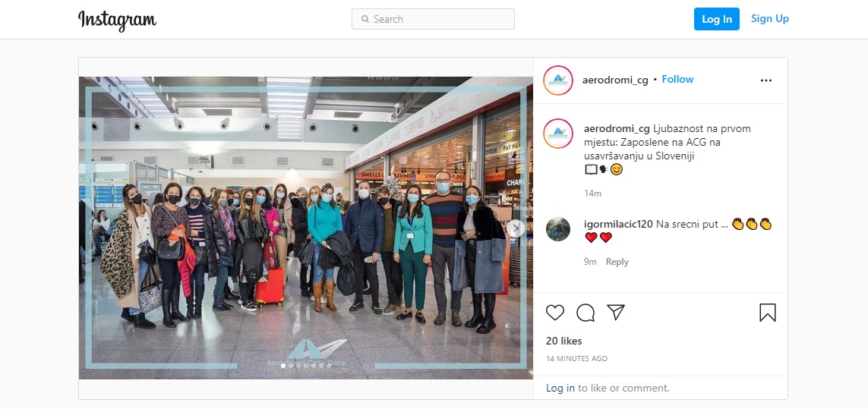Advance to next photo with carousel arrow
Image resolution: width=868 pixels, height=409 pixels.
pyautogui.click(x=516, y=228)
